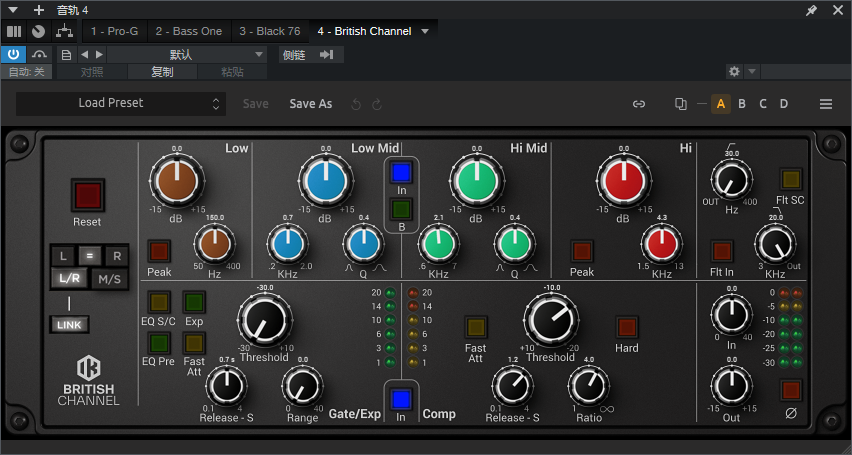Image resolution: width=852 pixels, height=455 pixels.
Task: Click the undo arrow icon
Action: point(356,104)
